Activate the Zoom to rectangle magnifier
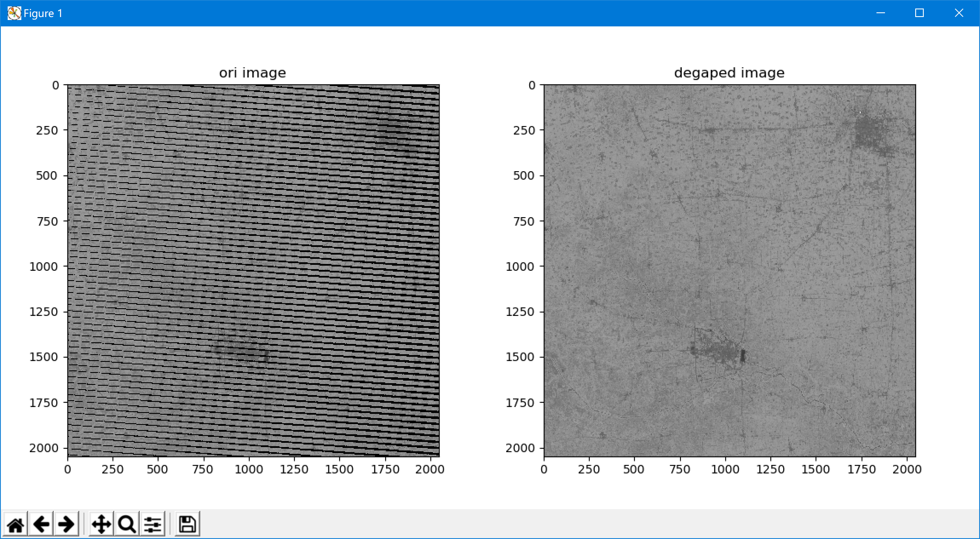980x539 pixels. click(x=127, y=524)
